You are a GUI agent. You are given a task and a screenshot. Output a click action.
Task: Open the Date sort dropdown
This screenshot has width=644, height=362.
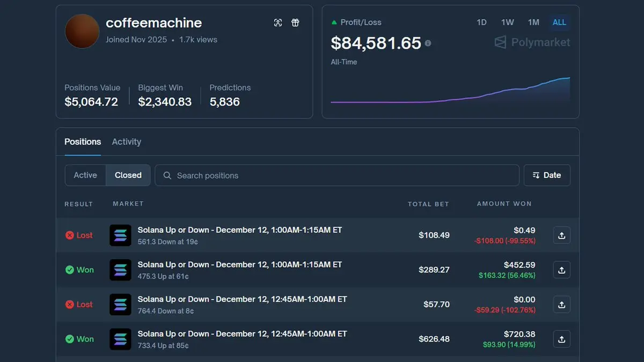point(547,175)
